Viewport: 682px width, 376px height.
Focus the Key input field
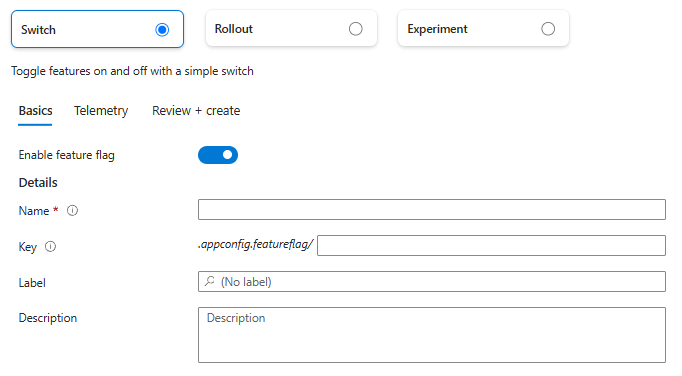pos(491,245)
